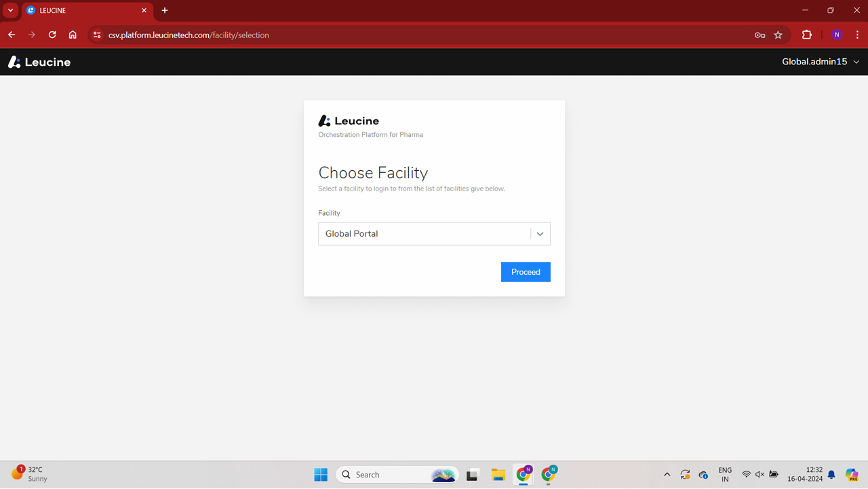Reload the page

[52, 35]
